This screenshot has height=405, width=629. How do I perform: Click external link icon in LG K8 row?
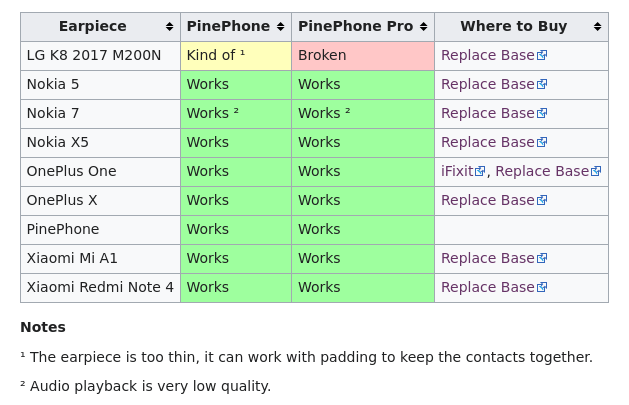[542, 56]
